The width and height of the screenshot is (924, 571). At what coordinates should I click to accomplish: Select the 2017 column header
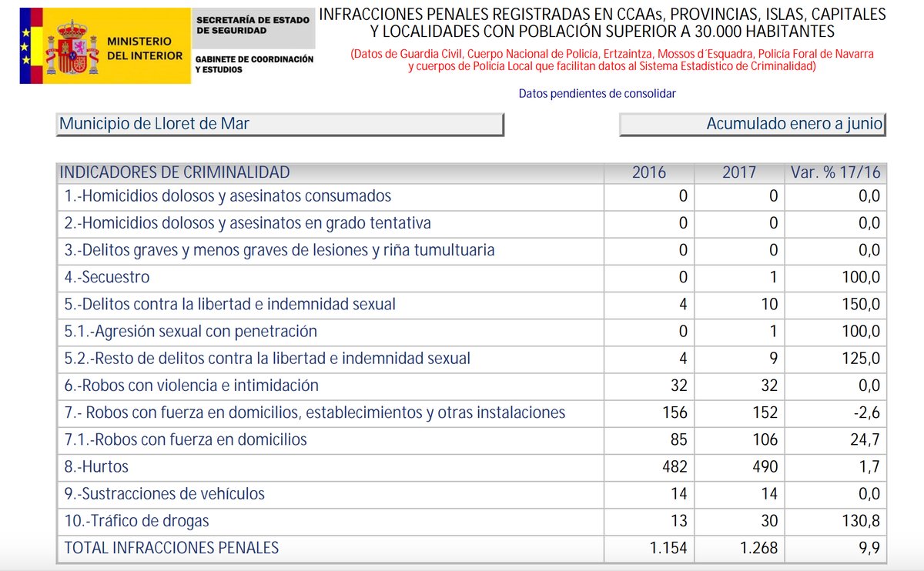click(739, 172)
